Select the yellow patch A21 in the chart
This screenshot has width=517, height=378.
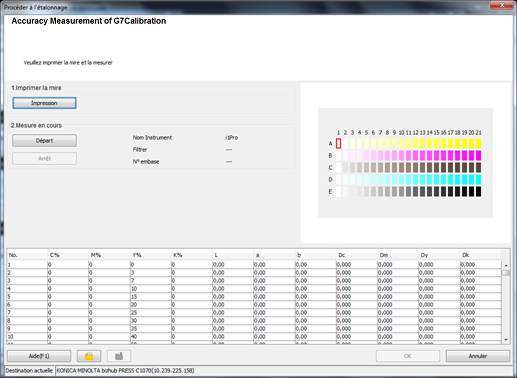478,144
